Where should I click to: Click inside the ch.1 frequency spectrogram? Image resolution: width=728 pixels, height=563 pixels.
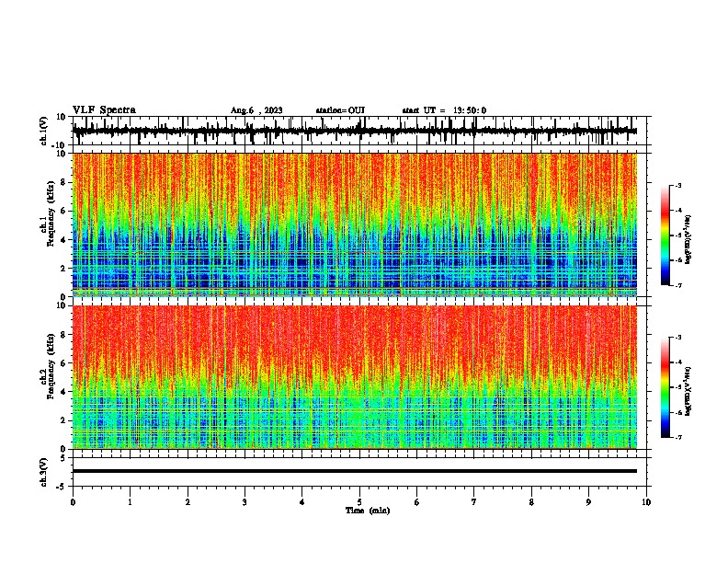point(355,224)
